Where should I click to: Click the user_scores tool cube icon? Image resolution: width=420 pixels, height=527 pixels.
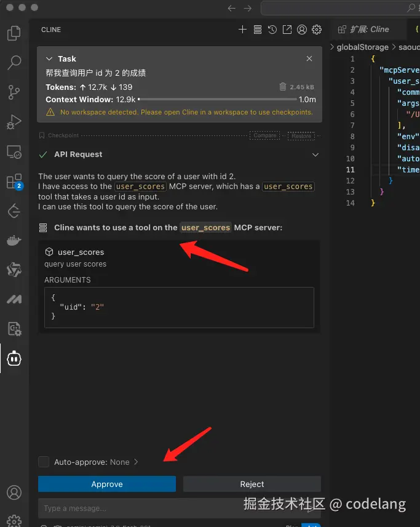[49, 252]
